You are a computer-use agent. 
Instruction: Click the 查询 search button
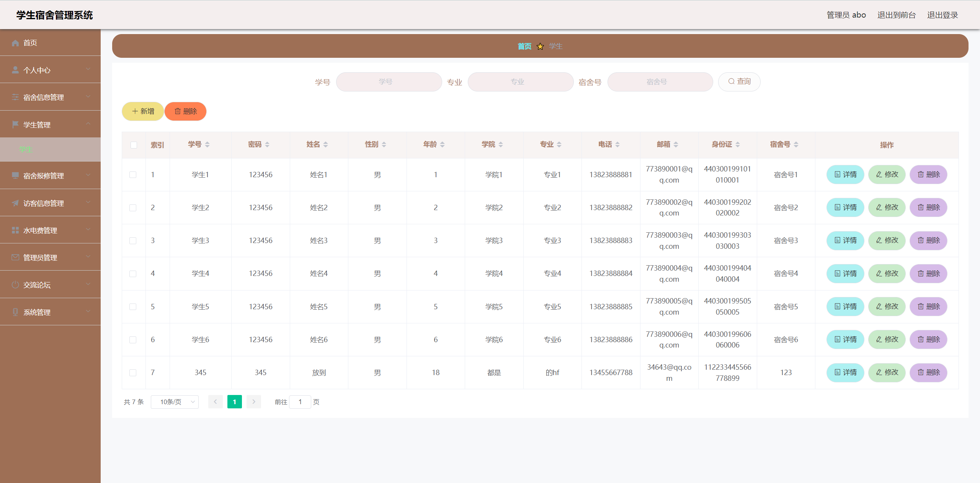739,82
